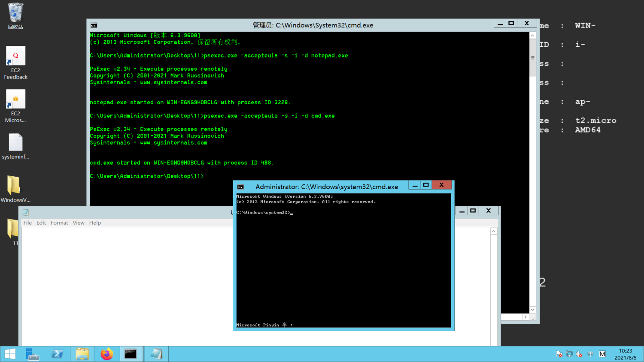Click vertical scrollbar thumb in 管理员 cmd window
This screenshot has width=644, height=362.
coord(532,57)
